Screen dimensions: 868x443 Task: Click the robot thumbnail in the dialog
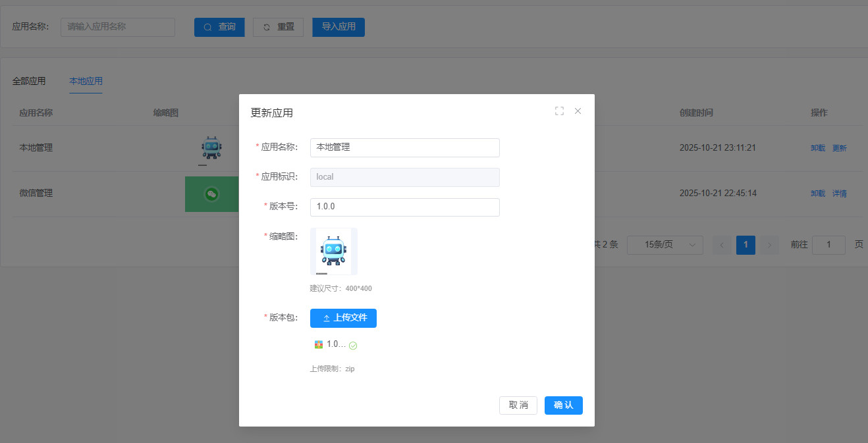pyautogui.click(x=334, y=251)
